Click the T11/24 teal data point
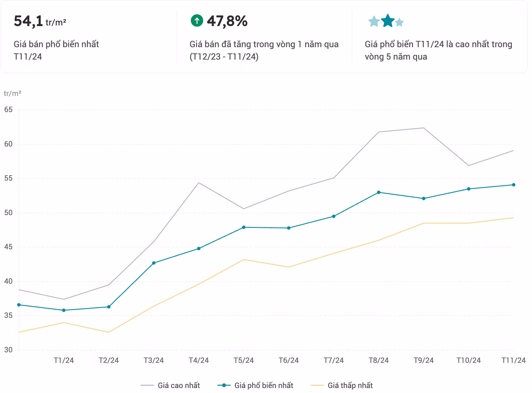This screenshot has width=532, height=393. coord(513,185)
